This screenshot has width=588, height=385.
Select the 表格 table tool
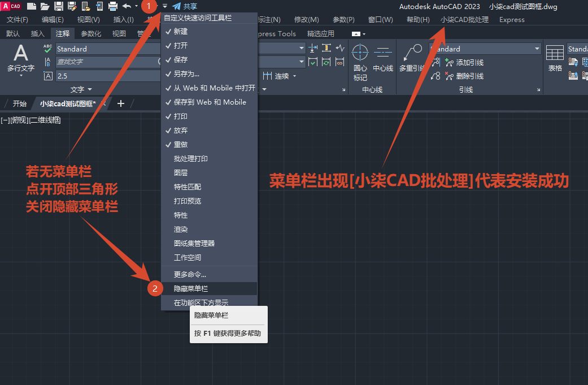point(555,58)
